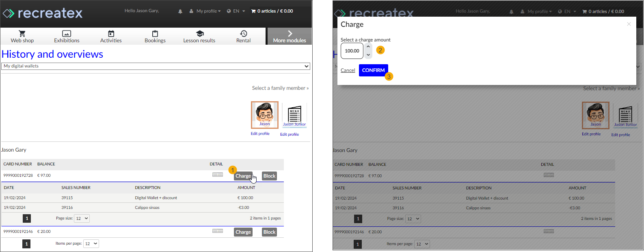
Task: Increase charge amount with the up arrow
Action: (368, 47)
